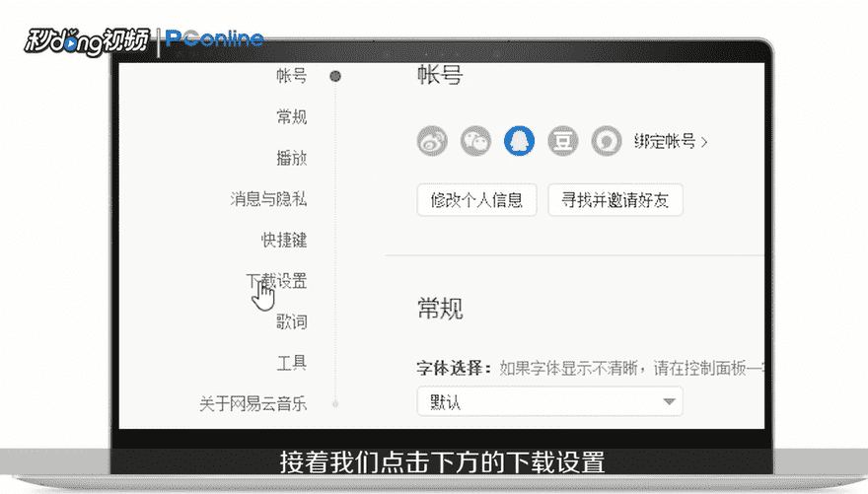Click the 寻找并邀请好友 button
Screen dimensions: 868x494
pyautogui.click(x=615, y=200)
